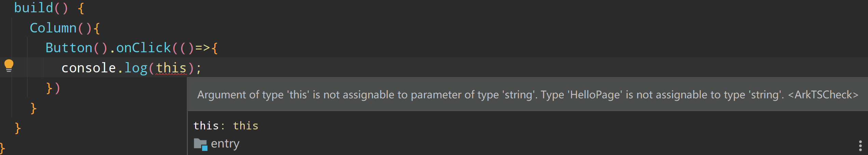Click the 'onClick' method call
The image size is (868, 155).
point(144,48)
